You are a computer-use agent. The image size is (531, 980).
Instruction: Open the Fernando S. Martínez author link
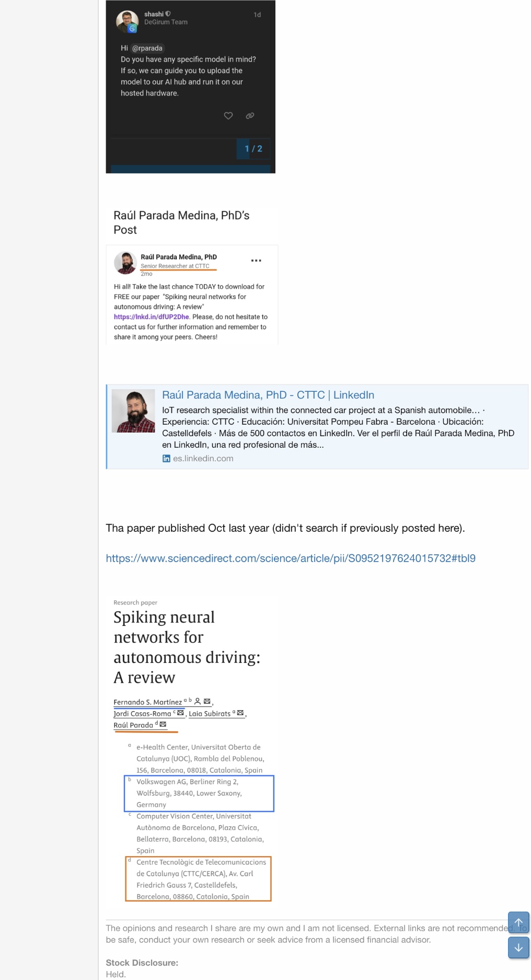pyautogui.click(x=148, y=702)
